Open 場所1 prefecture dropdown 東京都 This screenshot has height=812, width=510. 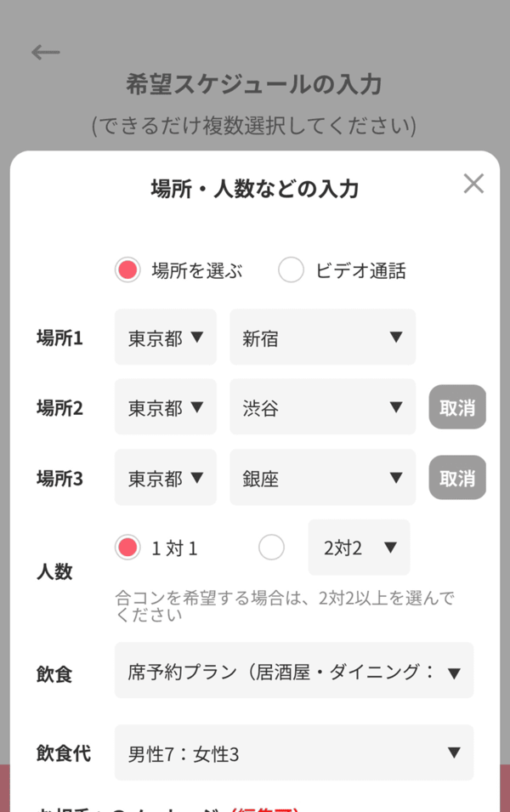click(x=166, y=338)
